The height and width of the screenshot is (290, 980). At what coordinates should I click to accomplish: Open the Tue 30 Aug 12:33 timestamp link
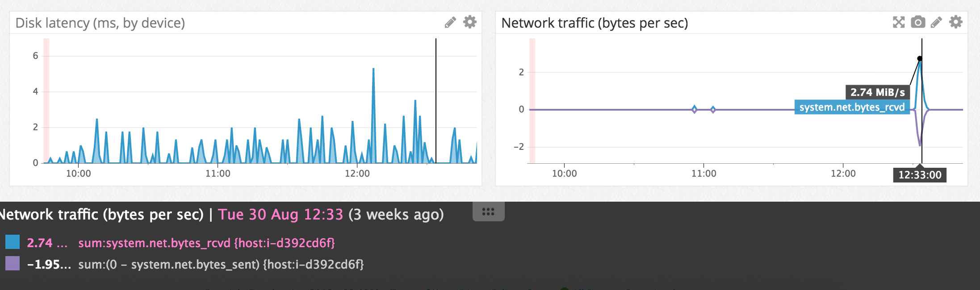pos(281,214)
